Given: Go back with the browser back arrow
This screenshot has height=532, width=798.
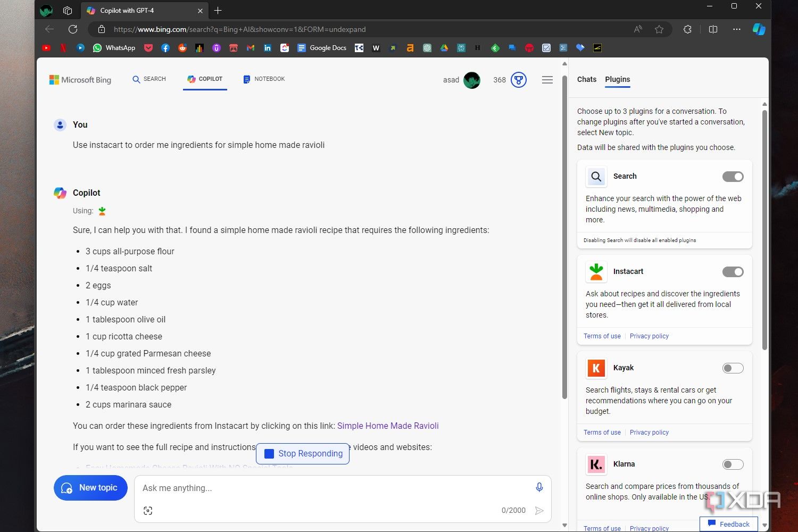Looking at the screenshot, I should click(49, 29).
